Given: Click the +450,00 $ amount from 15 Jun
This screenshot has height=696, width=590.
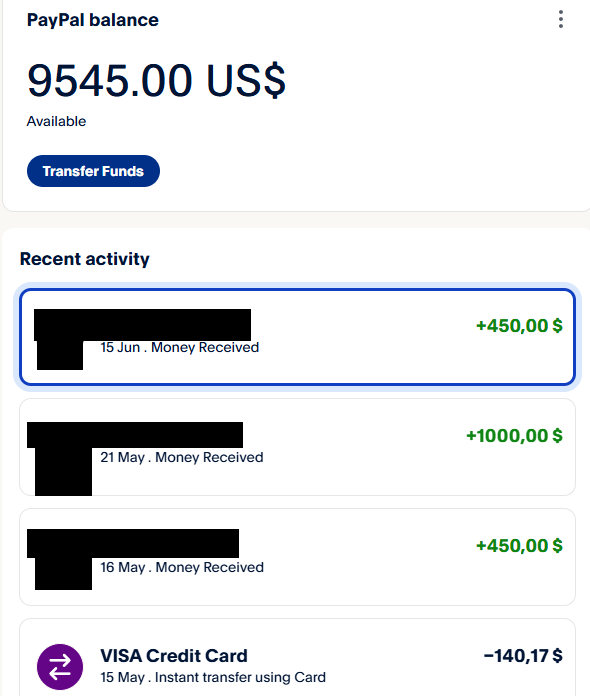Looking at the screenshot, I should click(519, 325).
